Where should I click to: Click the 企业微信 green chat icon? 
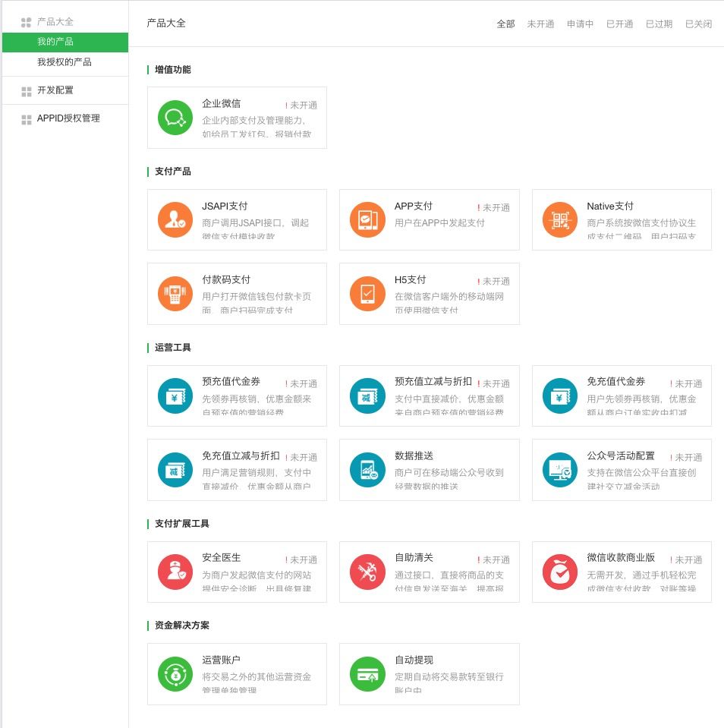pyautogui.click(x=175, y=118)
